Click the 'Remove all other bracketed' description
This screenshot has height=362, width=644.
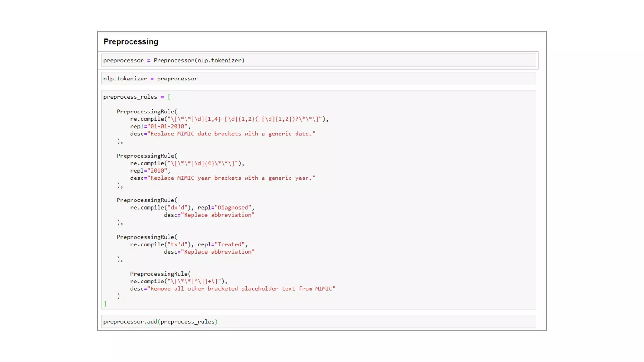coord(242,289)
